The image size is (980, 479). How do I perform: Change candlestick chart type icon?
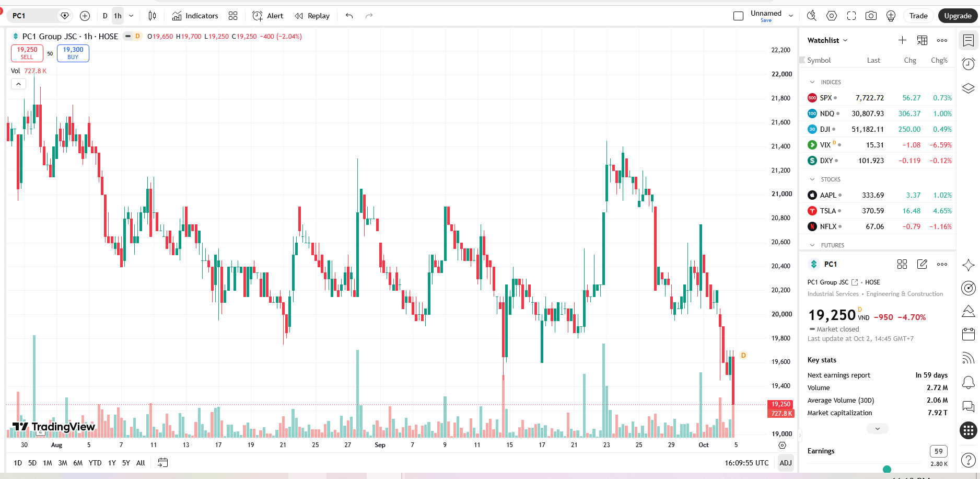(x=152, y=16)
